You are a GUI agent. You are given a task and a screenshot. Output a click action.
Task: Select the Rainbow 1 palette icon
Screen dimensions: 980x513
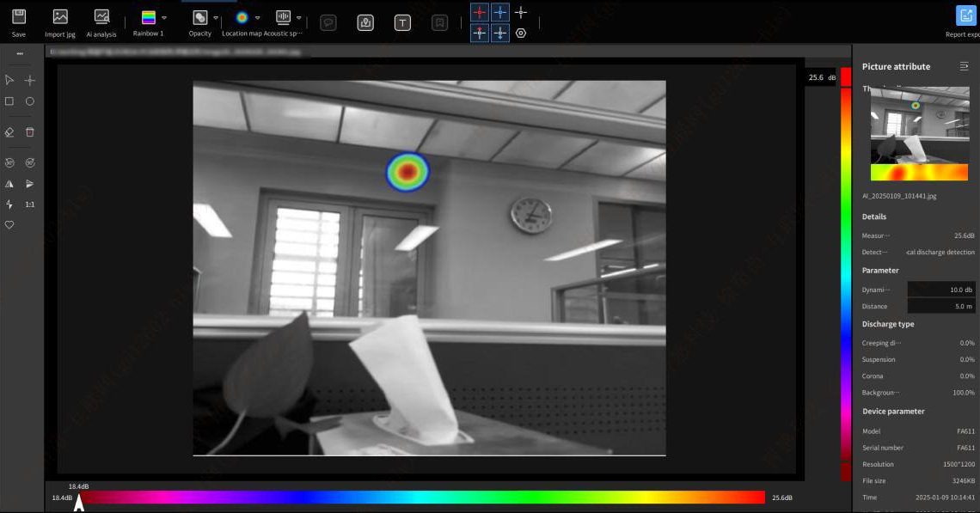click(148, 17)
